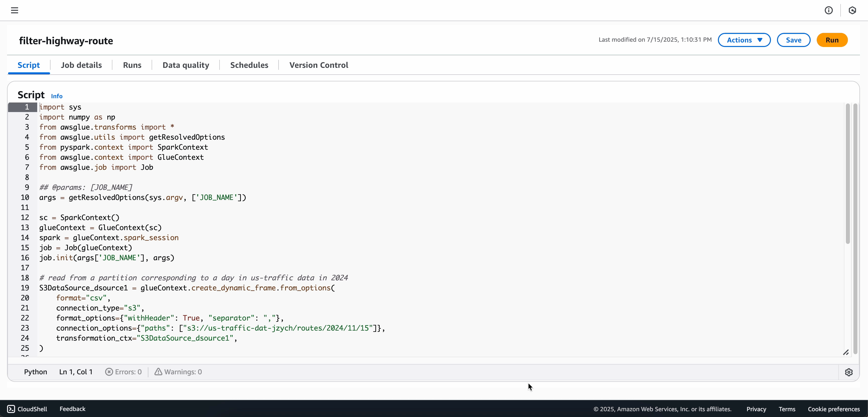Expand the Ln 1, Col 1 position indicator
Viewport: 868px width, 417px height.
(75, 372)
